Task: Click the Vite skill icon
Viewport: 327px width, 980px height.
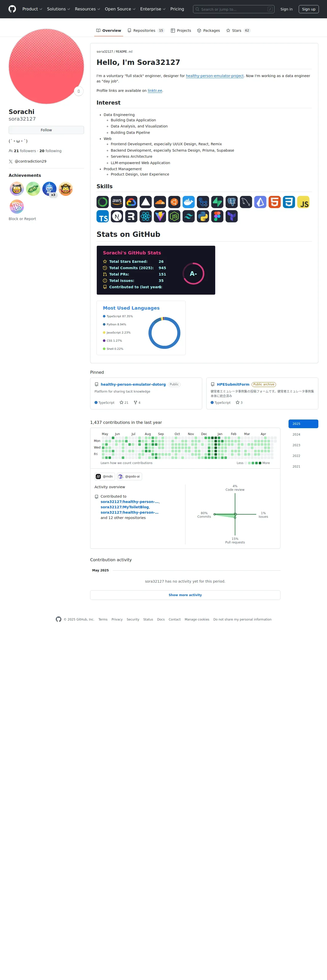Action: pyautogui.click(x=160, y=216)
